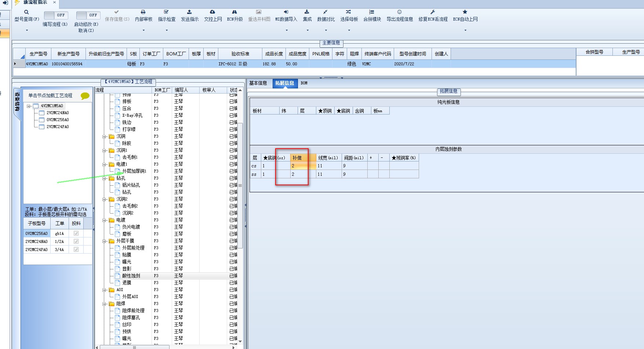This screenshot has width=644, height=349.
Task: Click the ECN自动上网 star icon
Action: click(465, 12)
